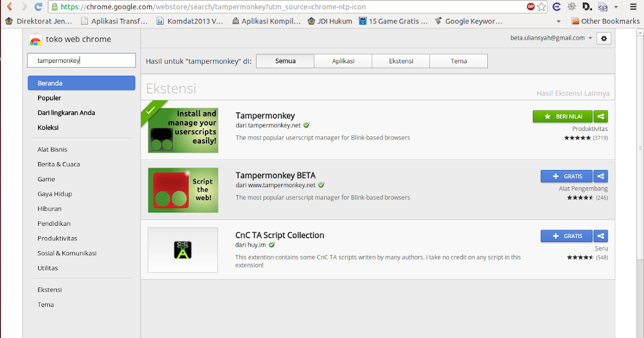Switch to the Tema filter tab
The width and height of the screenshot is (644, 338).
pyautogui.click(x=459, y=61)
